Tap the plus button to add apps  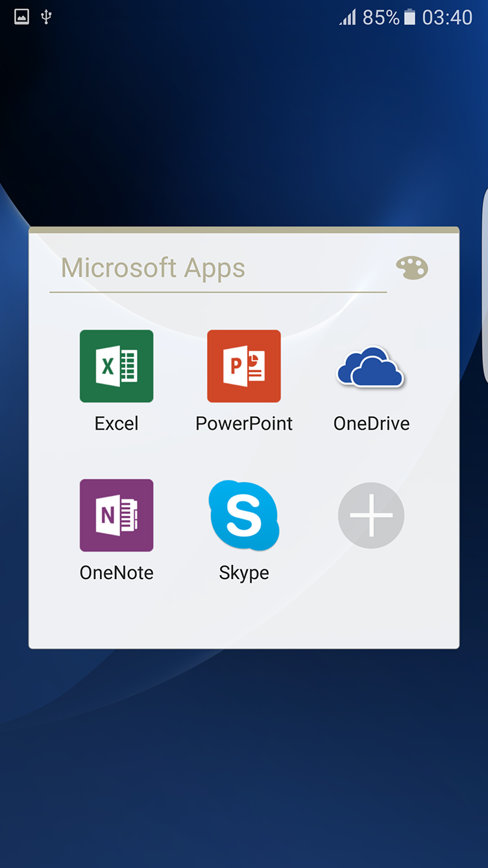tap(371, 515)
